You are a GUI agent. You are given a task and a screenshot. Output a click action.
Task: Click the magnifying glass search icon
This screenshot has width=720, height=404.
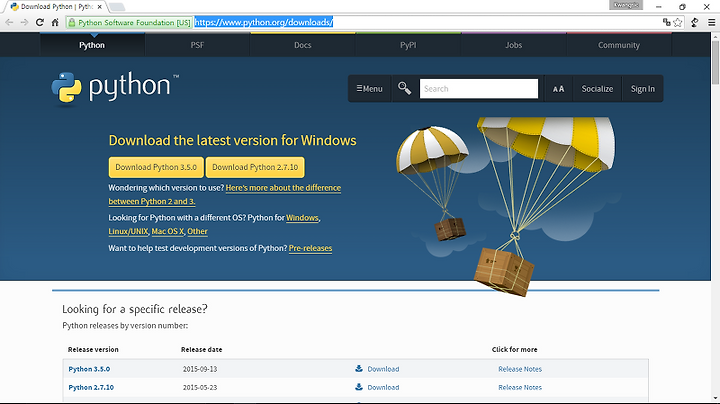click(x=405, y=88)
